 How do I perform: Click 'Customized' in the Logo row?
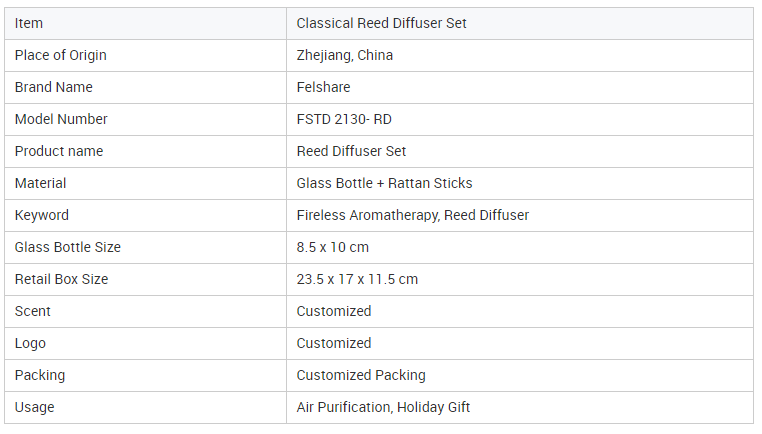(333, 343)
